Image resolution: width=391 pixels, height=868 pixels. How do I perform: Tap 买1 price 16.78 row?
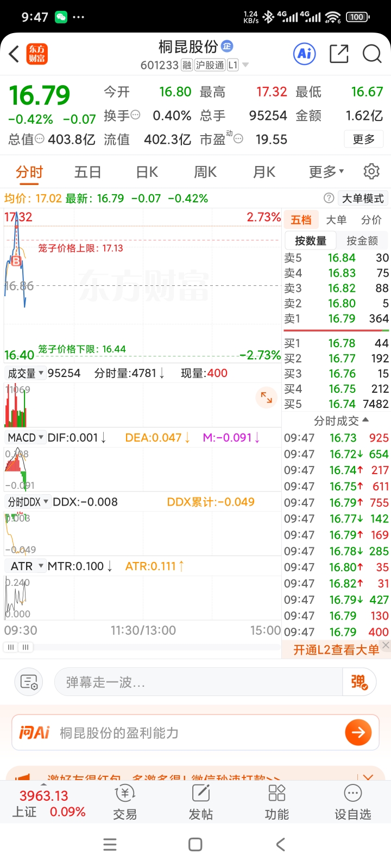tap(337, 343)
